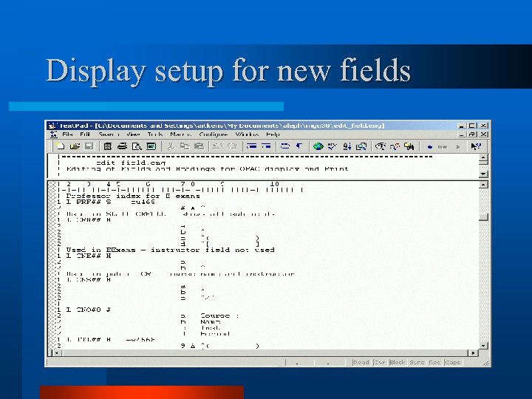Screen dimensions: 532x399
Task: Open the Window menu
Action: pos(247,134)
